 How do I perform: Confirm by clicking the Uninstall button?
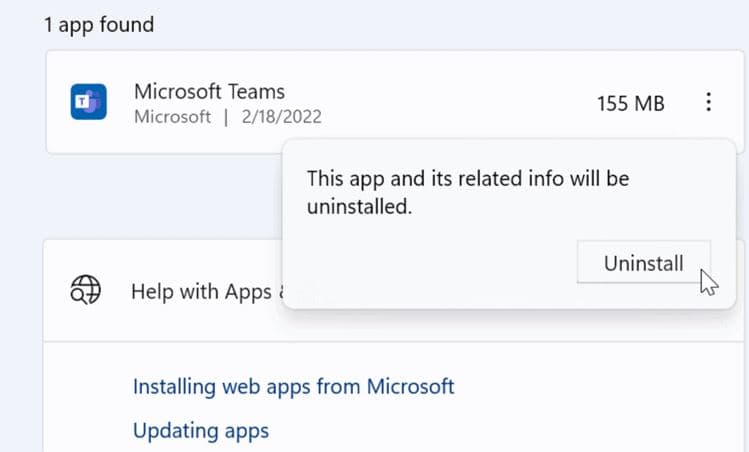pyautogui.click(x=643, y=263)
